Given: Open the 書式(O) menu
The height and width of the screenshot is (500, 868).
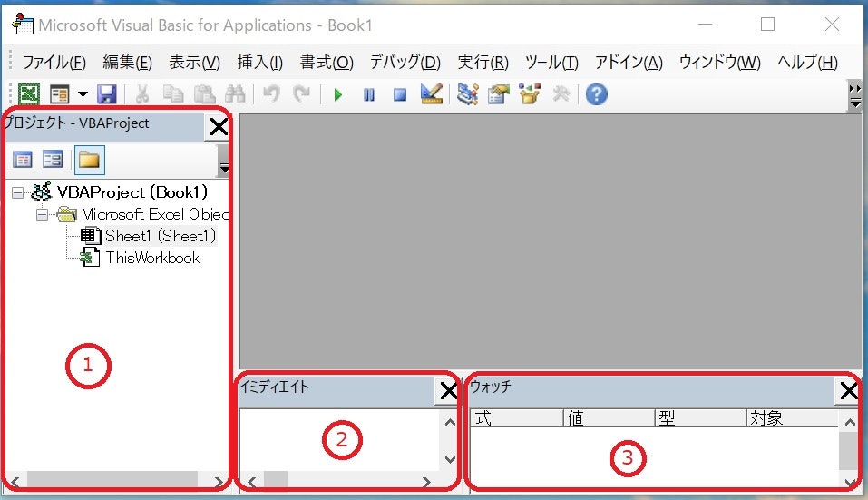Looking at the screenshot, I should click(327, 62).
